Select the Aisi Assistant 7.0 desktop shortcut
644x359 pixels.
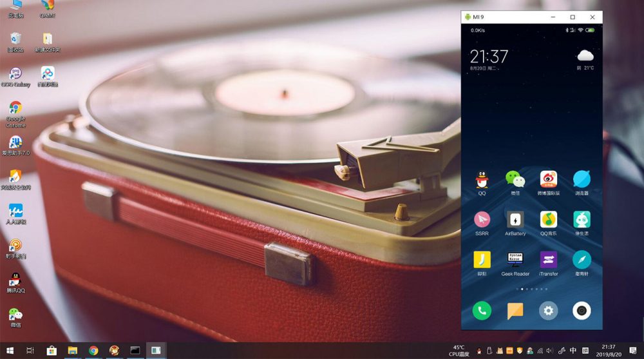pos(15,146)
